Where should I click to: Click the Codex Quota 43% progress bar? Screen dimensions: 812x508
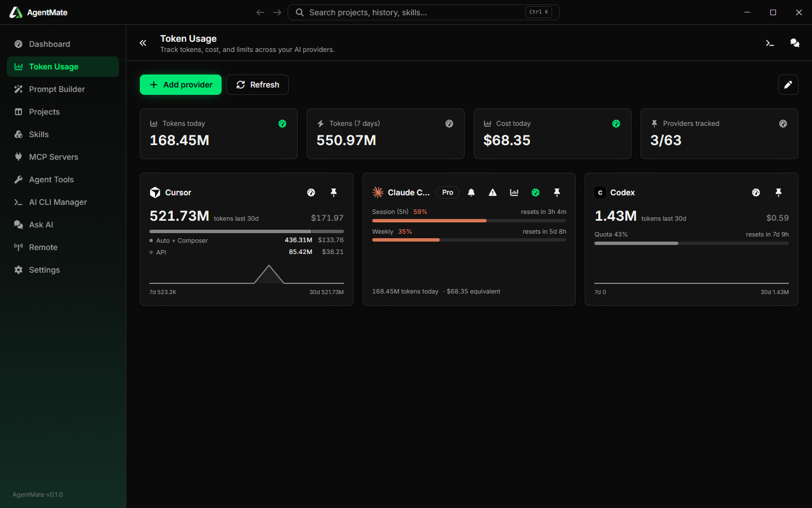click(x=691, y=243)
